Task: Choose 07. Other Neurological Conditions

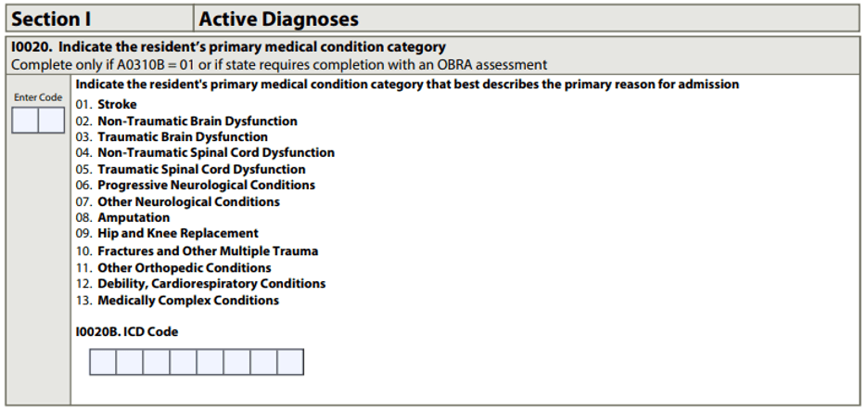Action: tap(177, 201)
